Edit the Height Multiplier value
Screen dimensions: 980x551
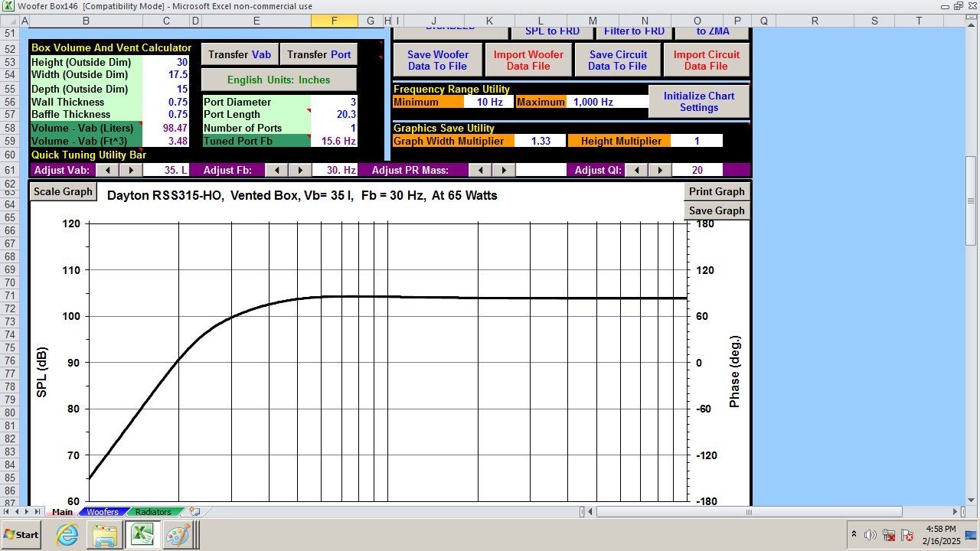pos(697,141)
